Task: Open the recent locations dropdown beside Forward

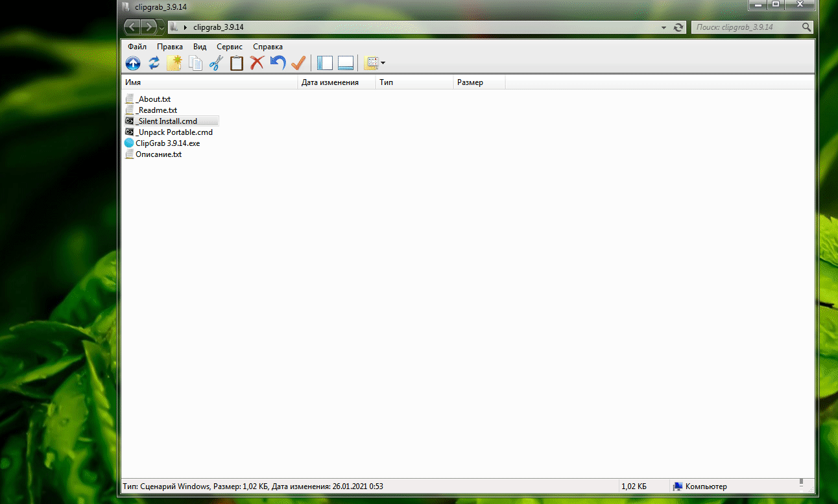Action: coord(162,27)
